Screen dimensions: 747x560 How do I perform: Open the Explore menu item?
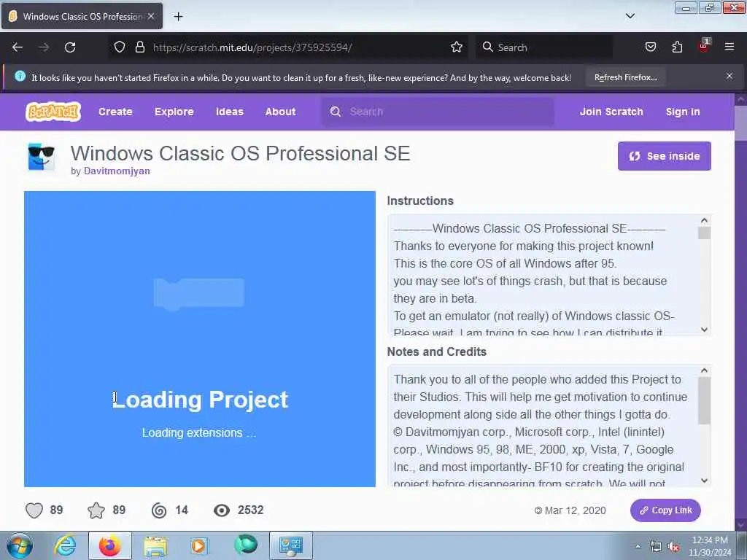point(174,112)
